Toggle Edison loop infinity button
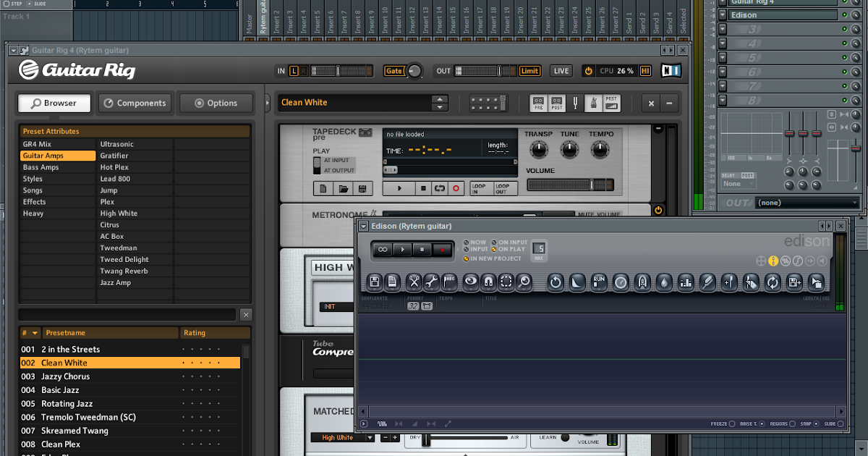Screen dimensions: 868x456 tap(383, 249)
